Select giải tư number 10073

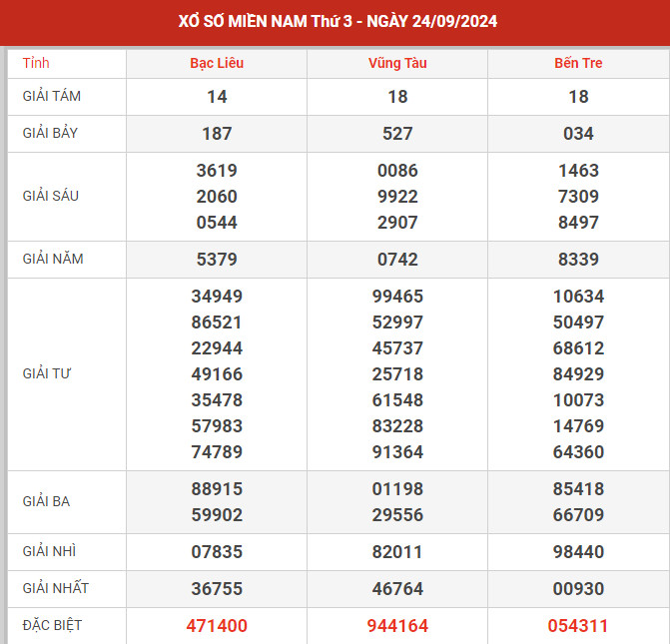coord(578,400)
